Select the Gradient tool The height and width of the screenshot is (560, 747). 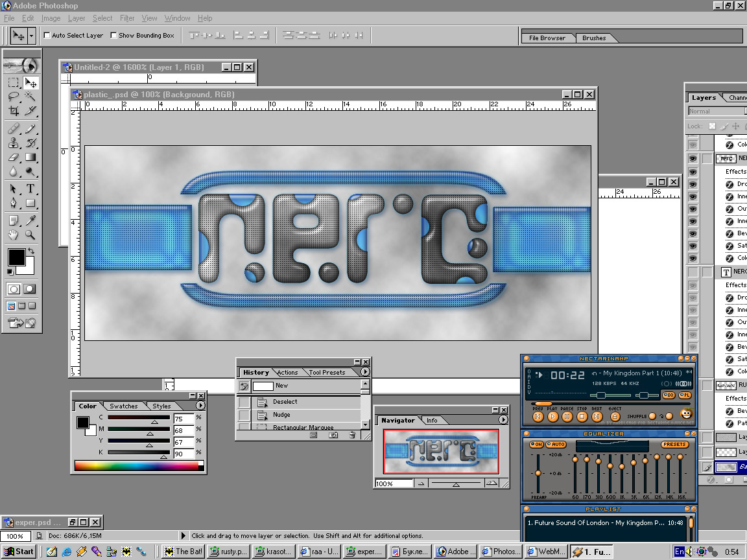[30, 157]
